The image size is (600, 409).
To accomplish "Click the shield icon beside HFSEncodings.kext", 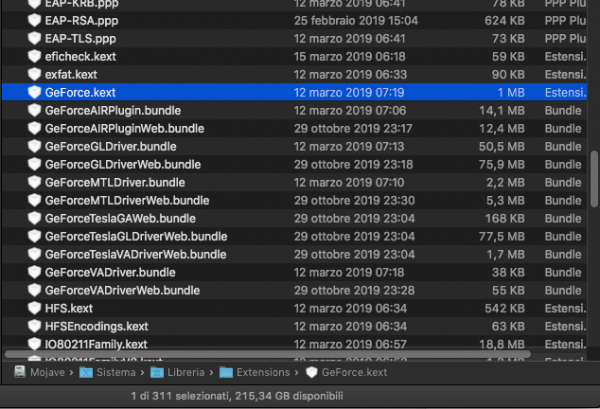I will pos(34,326).
